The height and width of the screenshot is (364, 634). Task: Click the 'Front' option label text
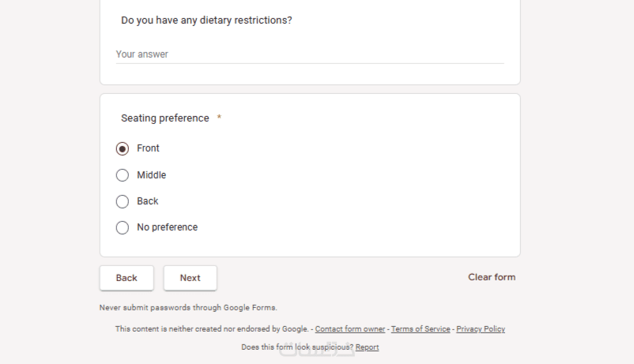coord(148,148)
